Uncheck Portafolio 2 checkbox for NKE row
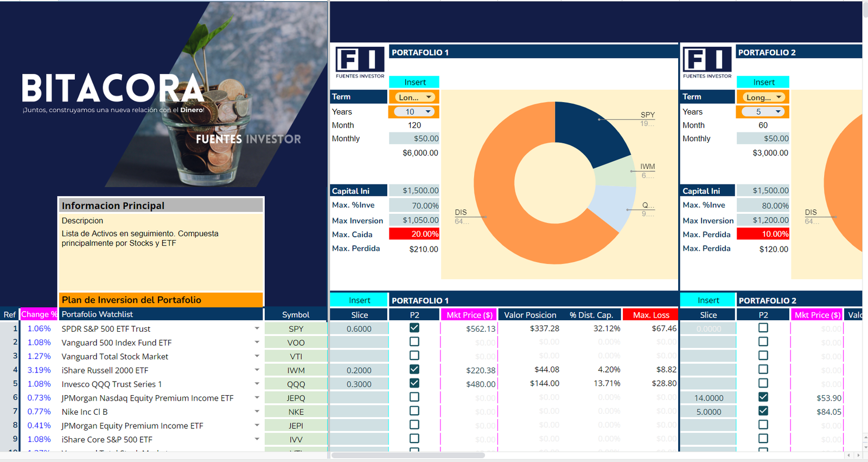The height and width of the screenshot is (462, 868). coord(763,411)
